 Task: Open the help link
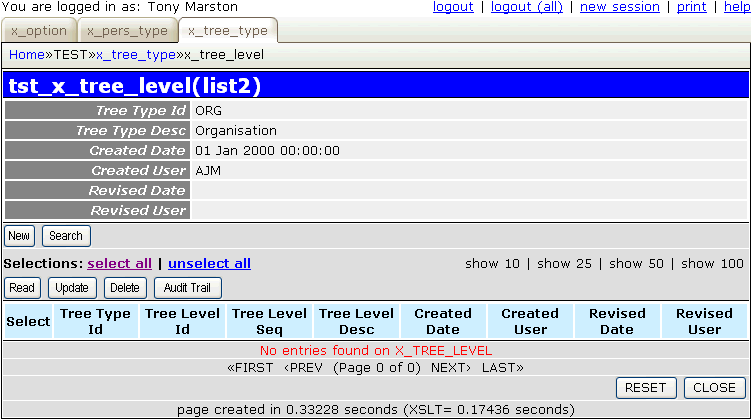[737, 7]
